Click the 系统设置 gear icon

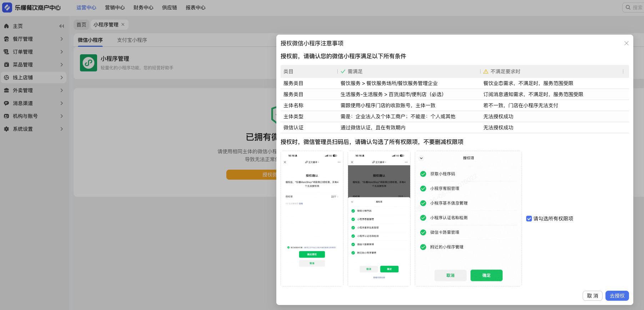(6, 129)
